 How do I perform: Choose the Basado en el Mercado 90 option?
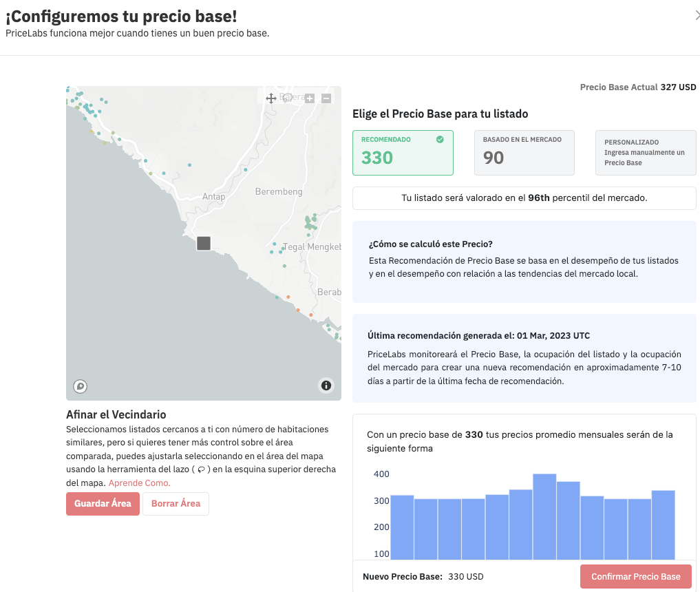tap(524, 153)
